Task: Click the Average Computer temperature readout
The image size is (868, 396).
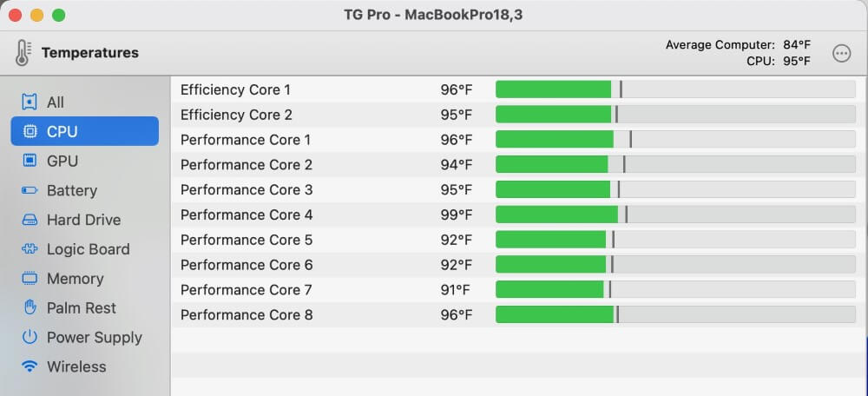Action: point(738,45)
